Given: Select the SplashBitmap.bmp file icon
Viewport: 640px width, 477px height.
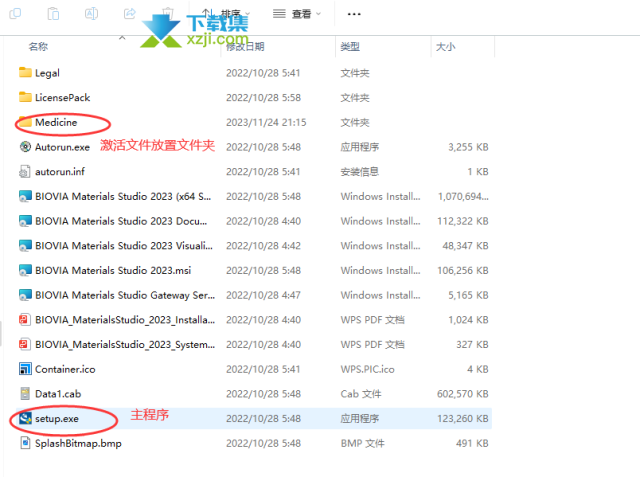Looking at the screenshot, I should pyautogui.click(x=25, y=443).
